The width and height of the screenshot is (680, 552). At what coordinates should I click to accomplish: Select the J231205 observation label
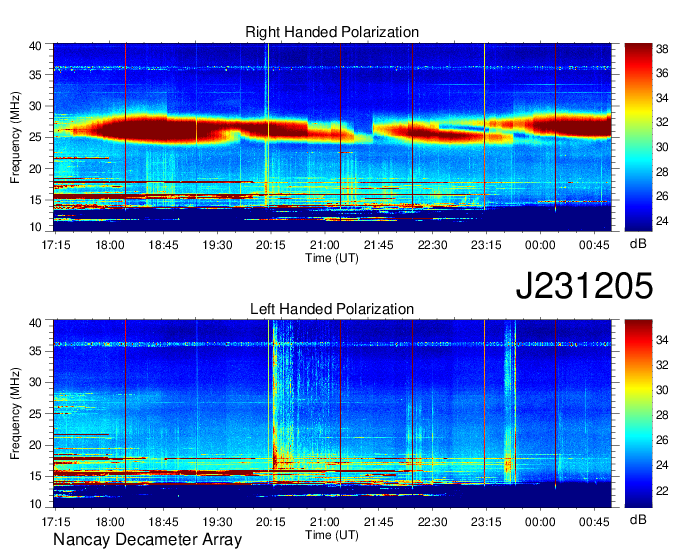tap(584, 285)
